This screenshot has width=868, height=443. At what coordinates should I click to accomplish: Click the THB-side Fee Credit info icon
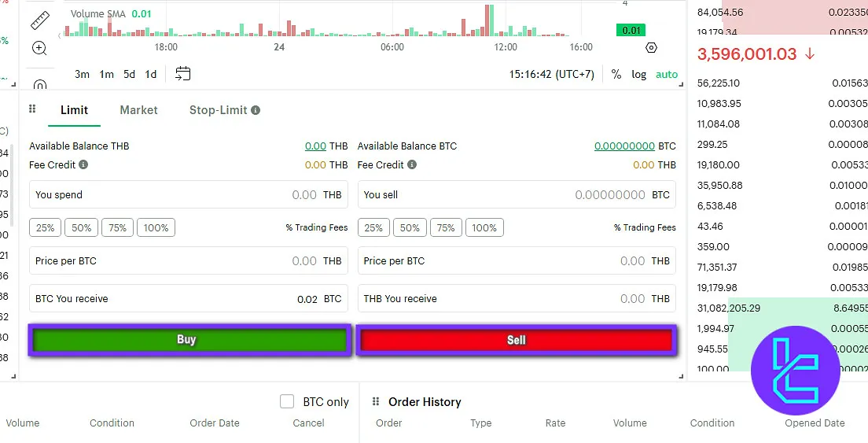coord(83,165)
